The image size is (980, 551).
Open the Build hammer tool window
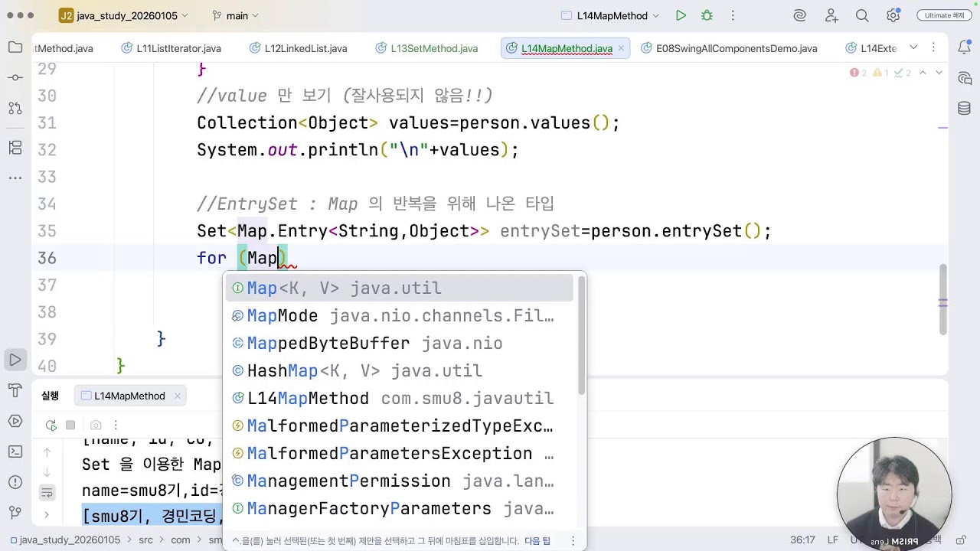pos(15,390)
